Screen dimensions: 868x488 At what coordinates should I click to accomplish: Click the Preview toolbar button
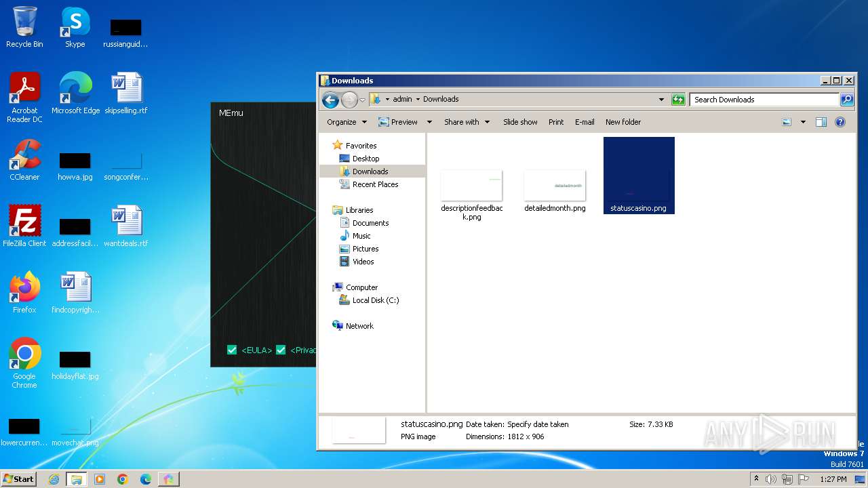click(399, 122)
